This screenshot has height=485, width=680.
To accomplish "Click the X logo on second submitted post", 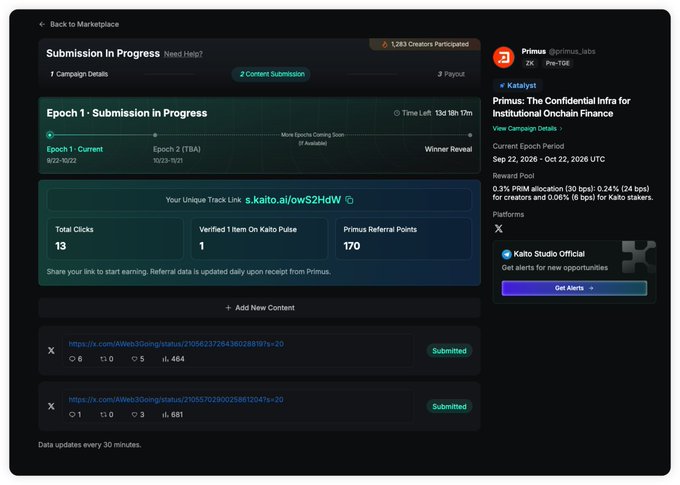I will (x=51, y=406).
